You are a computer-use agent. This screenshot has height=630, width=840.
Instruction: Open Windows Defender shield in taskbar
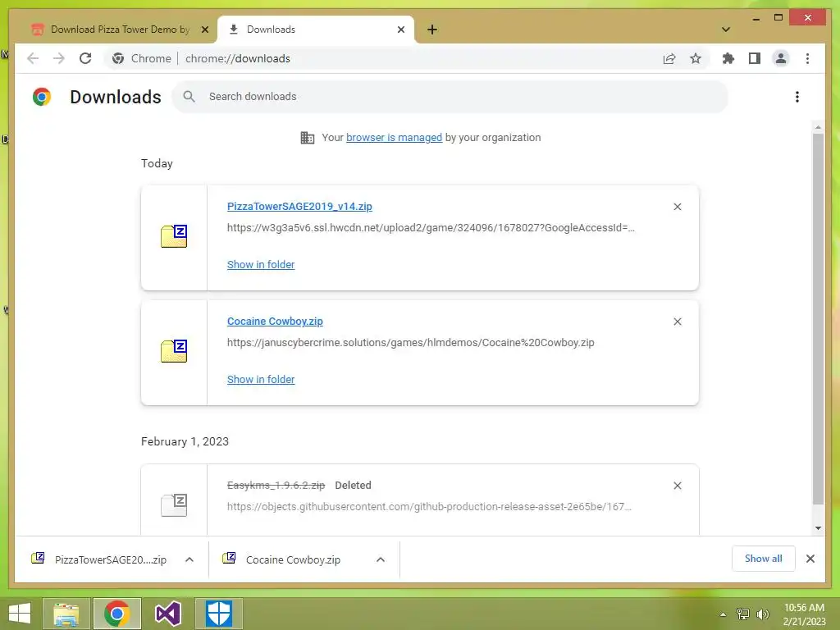click(218, 614)
